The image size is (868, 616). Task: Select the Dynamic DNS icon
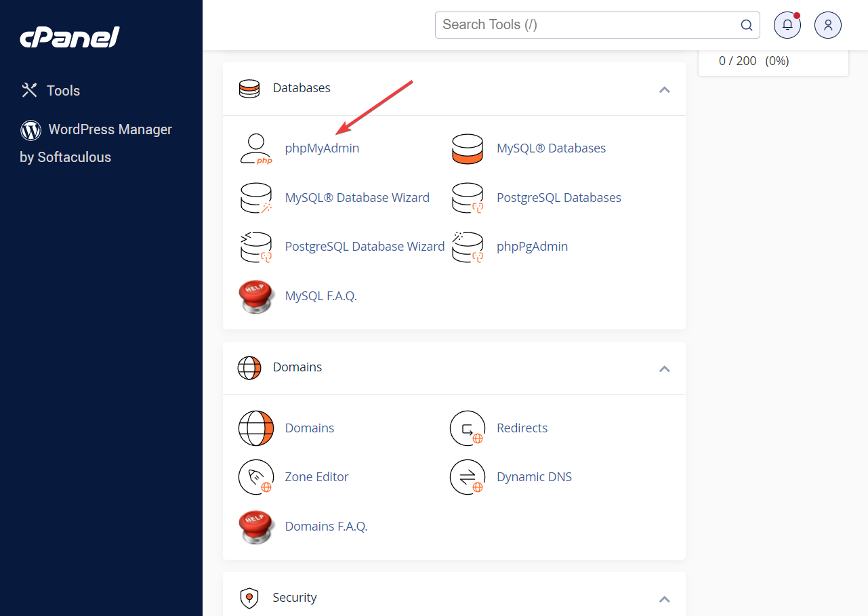click(468, 477)
